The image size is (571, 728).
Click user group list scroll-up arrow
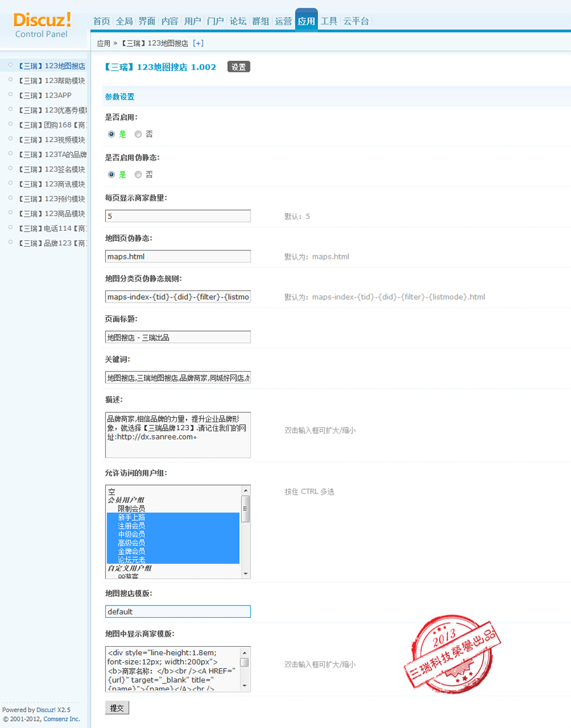click(246, 490)
